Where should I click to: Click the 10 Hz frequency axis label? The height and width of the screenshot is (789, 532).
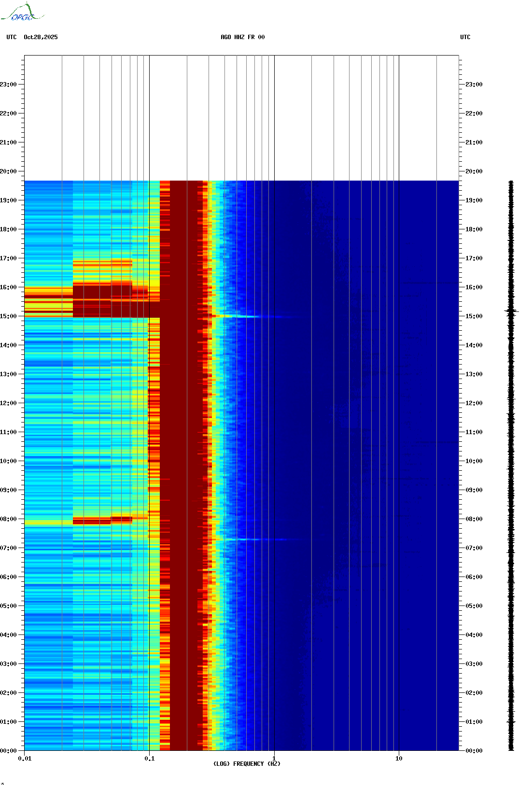click(399, 759)
